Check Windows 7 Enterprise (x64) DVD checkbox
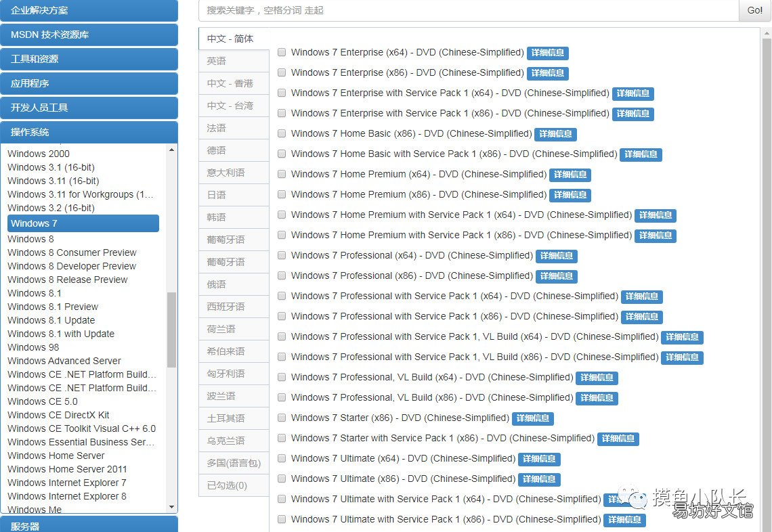The image size is (772, 532). click(282, 52)
